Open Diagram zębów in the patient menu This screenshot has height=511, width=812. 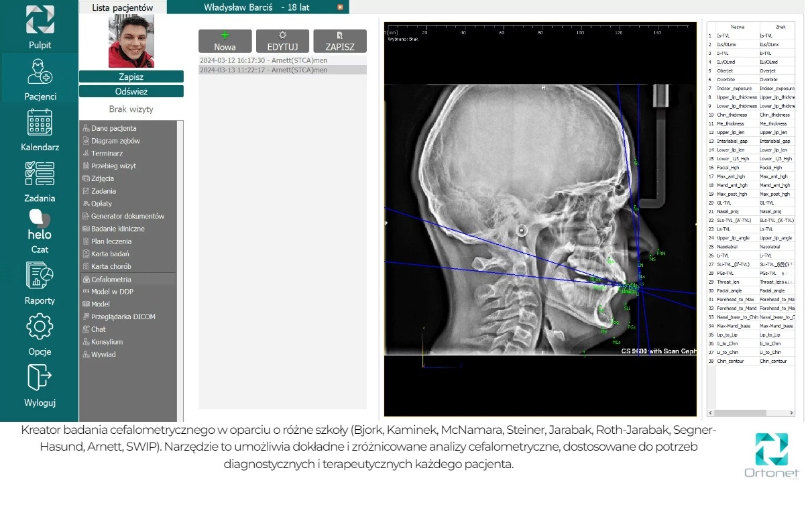pyautogui.click(x=115, y=141)
